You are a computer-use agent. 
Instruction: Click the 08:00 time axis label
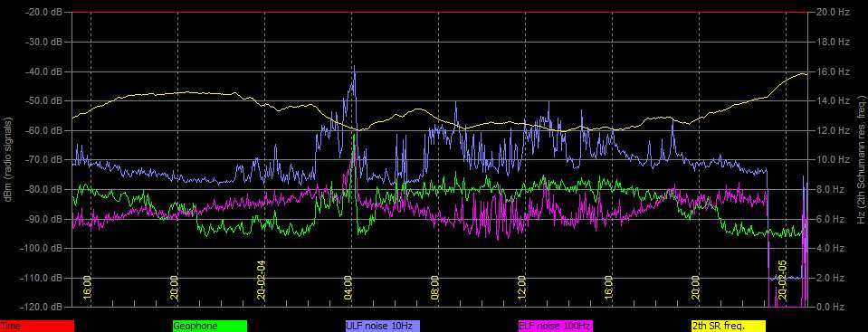[x=435, y=287]
